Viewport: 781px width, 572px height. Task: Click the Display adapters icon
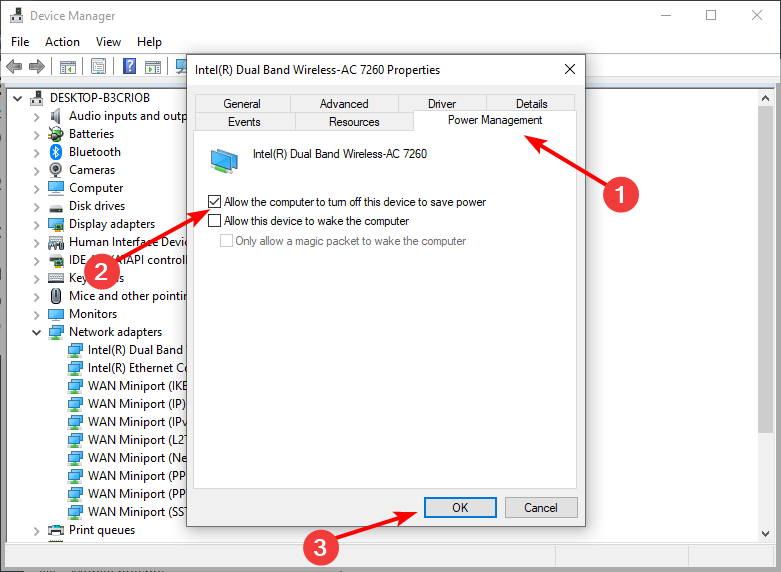[x=56, y=224]
